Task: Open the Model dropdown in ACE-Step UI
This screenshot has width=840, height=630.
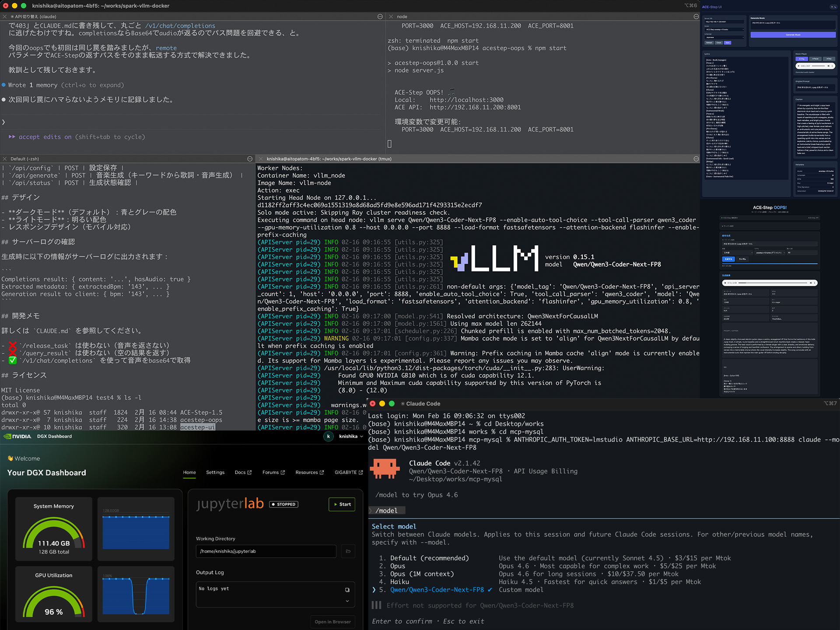Action: pyautogui.click(x=724, y=30)
